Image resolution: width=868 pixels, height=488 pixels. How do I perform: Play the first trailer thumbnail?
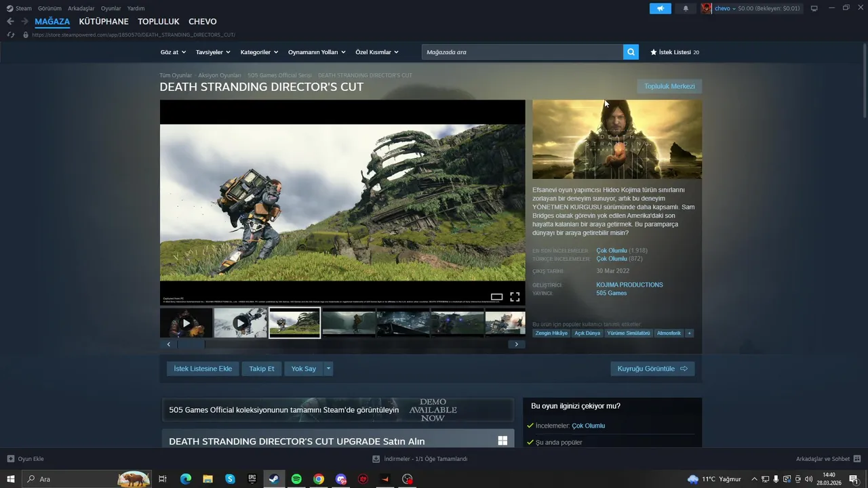[186, 323]
